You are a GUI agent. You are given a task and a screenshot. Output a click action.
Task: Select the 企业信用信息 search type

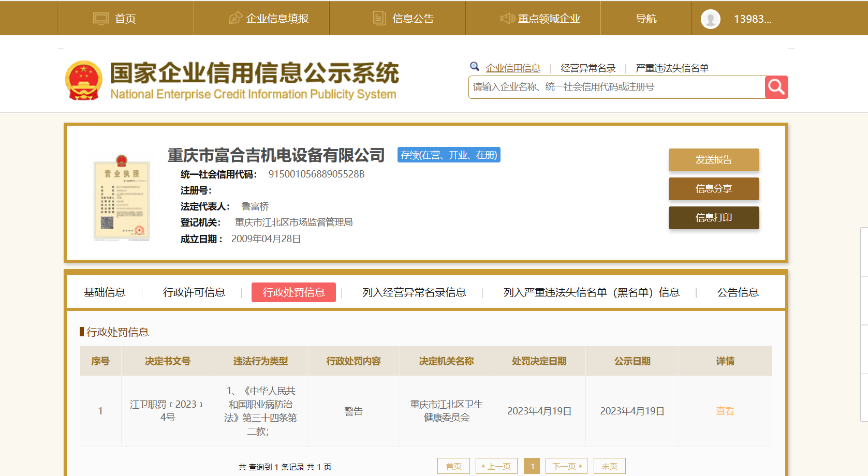pos(513,68)
